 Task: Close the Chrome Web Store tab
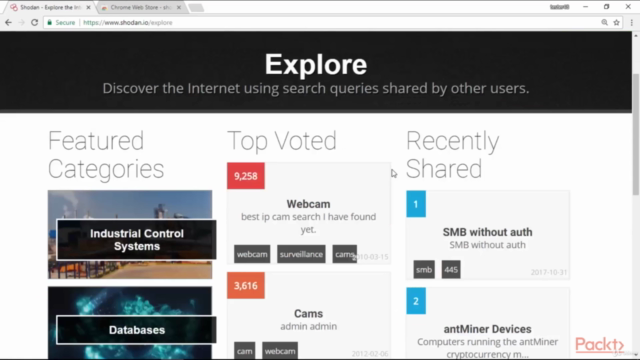(179, 7)
